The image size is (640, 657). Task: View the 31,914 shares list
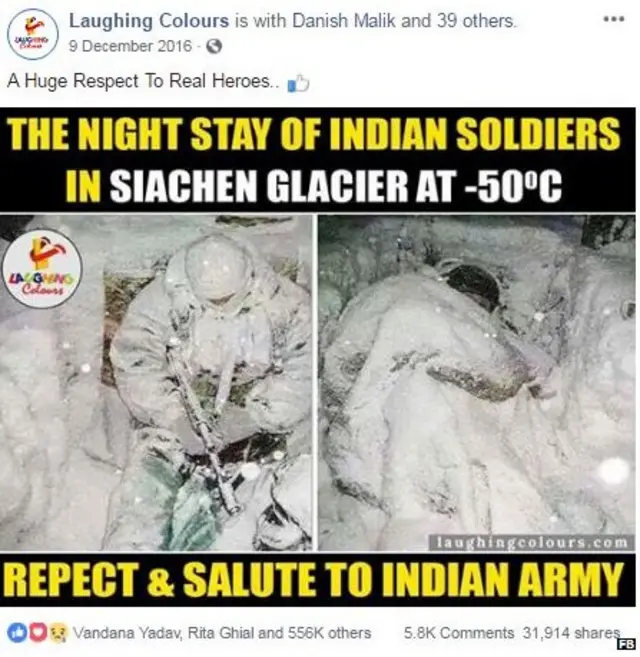(571, 633)
